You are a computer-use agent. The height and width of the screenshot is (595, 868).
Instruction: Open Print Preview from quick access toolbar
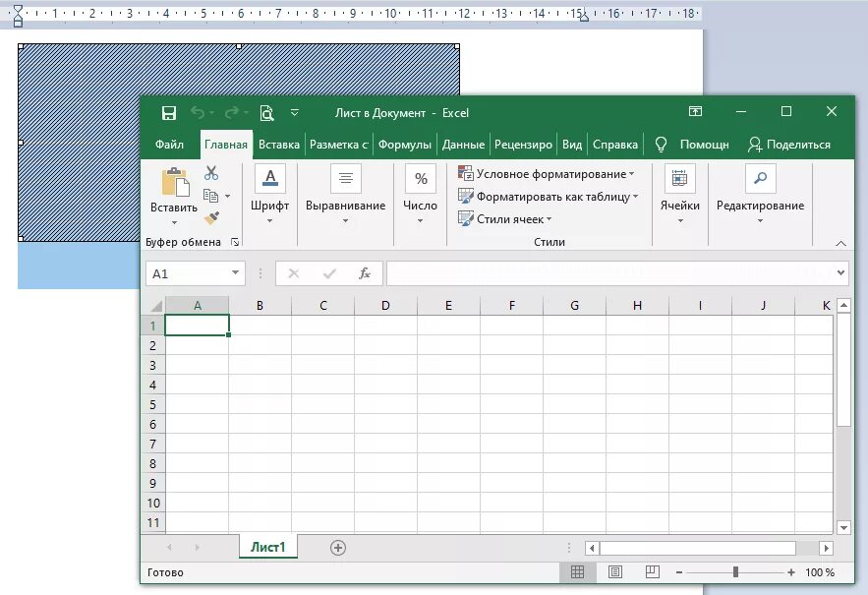(x=266, y=113)
